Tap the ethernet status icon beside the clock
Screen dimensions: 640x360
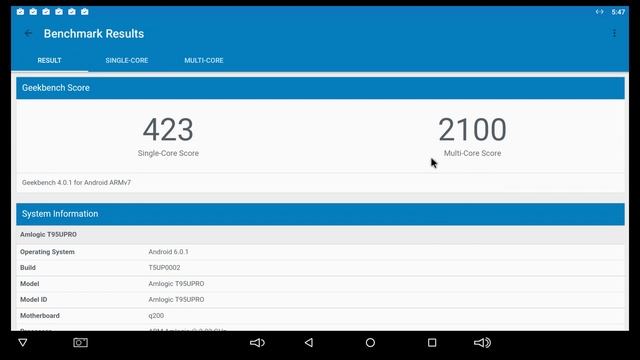pos(599,12)
